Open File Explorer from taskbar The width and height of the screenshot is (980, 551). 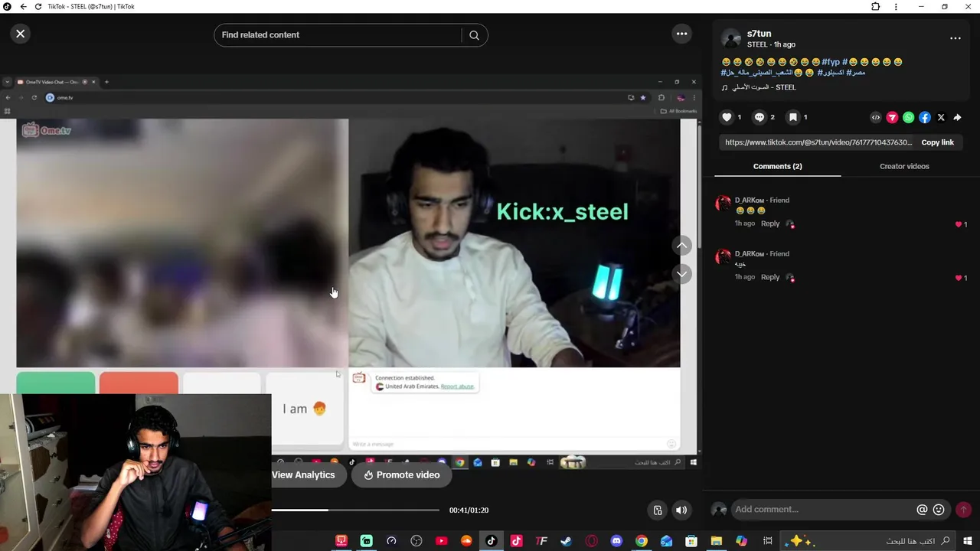717,541
